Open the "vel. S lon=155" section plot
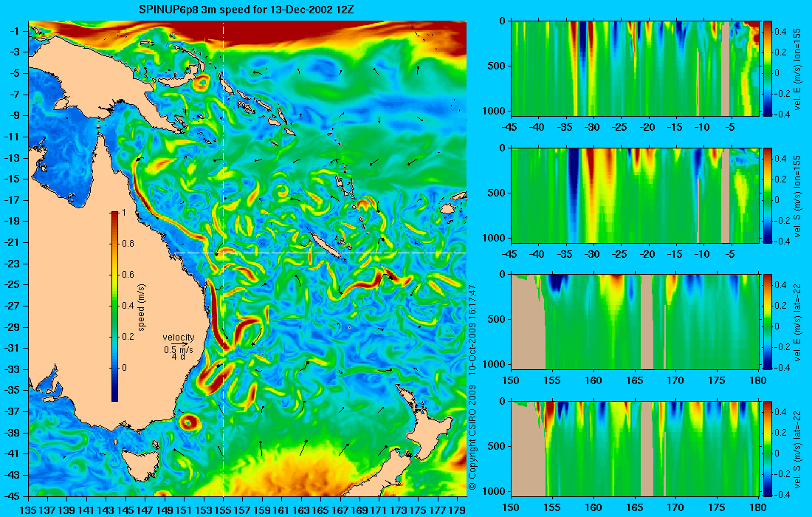 (x=635, y=195)
